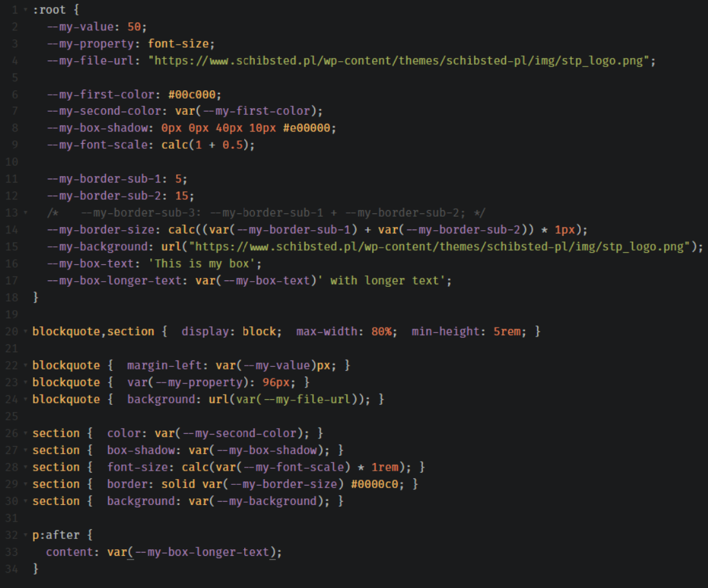Click the value 15 of --my-border-sub-2

(x=182, y=196)
